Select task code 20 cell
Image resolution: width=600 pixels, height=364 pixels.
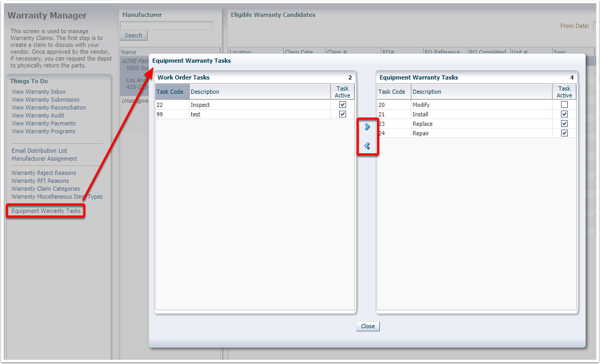(394, 105)
